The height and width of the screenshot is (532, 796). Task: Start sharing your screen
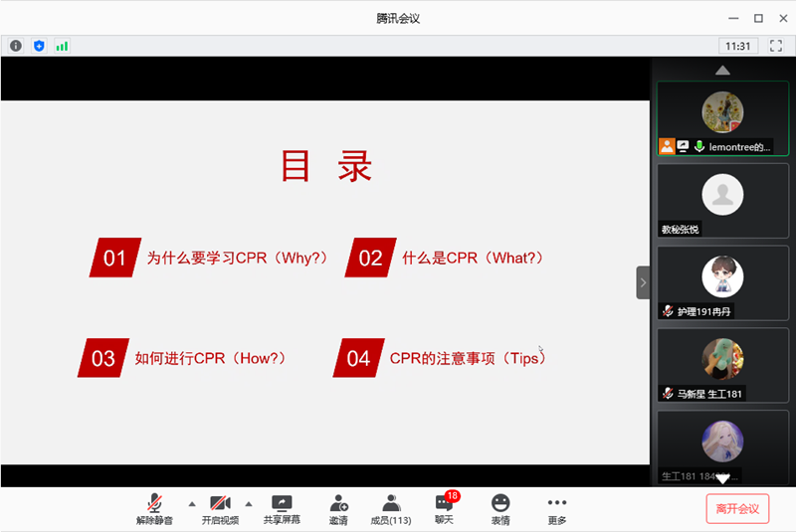click(282, 508)
